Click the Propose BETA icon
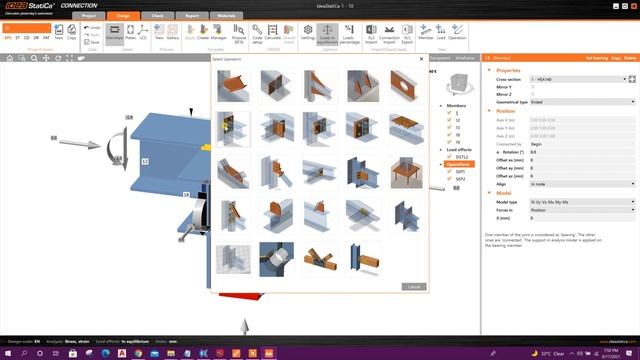The image size is (640, 360). pos(239,33)
